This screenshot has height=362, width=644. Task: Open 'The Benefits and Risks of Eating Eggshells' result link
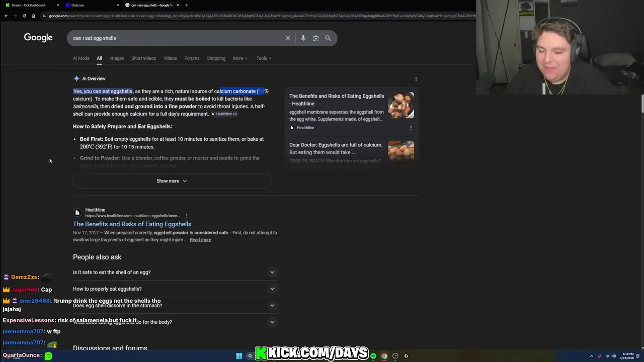(x=132, y=224)
